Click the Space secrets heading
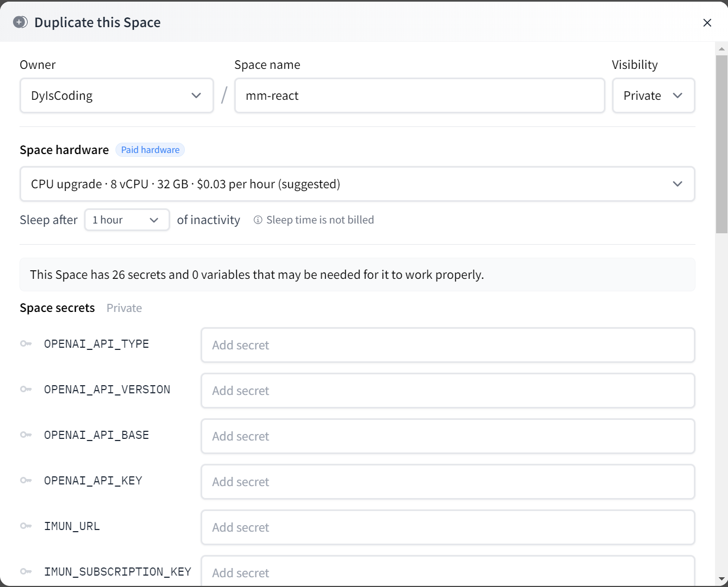 click(x=57, y=308)
